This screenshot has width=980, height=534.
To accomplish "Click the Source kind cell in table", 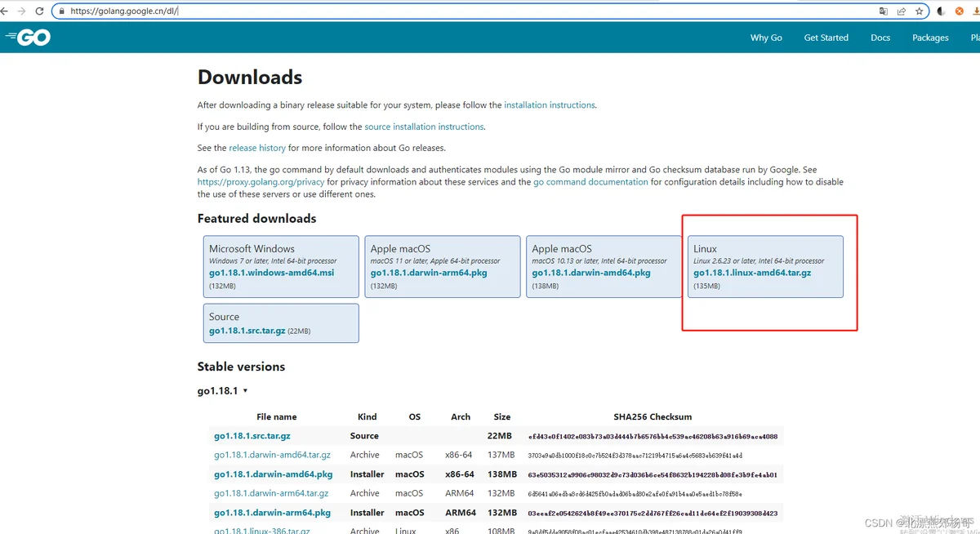I will [x=364, y=436].
